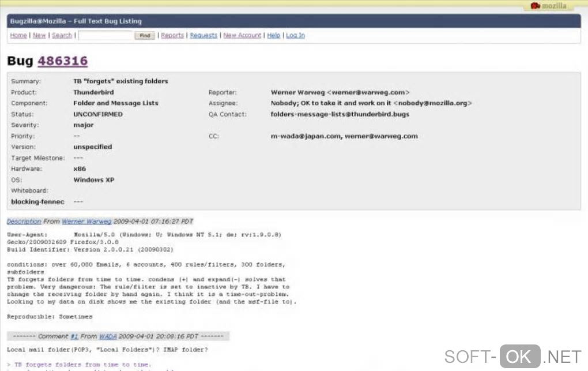Click the quoted line 'TB forgets folders from time to time.'
This screenshot has width=588, height=371.
[x=82, y=365]
